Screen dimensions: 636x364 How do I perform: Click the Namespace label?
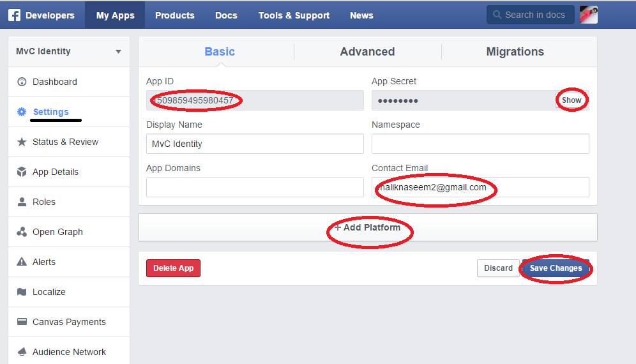[x=395, y=125]
